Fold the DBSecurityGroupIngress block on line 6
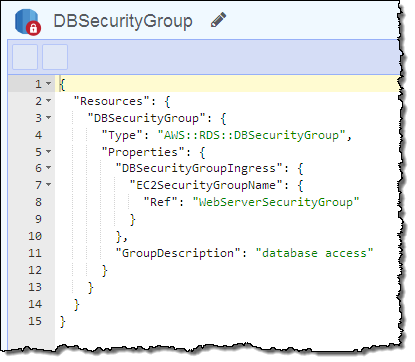The image size is (415, 362). pos(49,168)
